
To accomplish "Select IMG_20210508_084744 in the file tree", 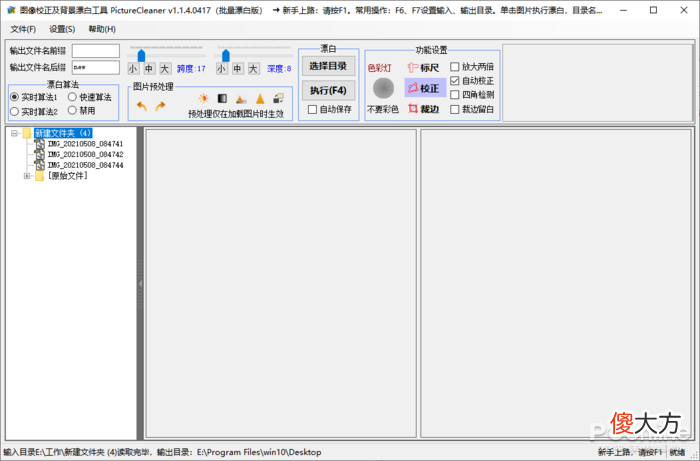I will tap(85, 165).
